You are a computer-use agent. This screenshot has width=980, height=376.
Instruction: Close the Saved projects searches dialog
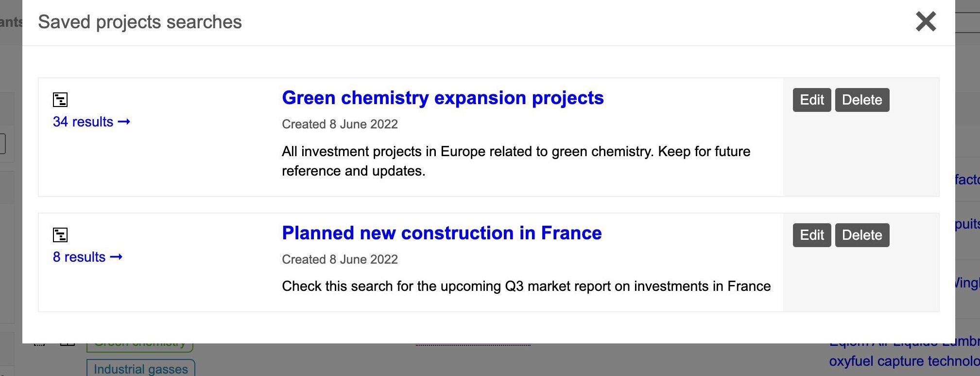(x=926, y=21)
